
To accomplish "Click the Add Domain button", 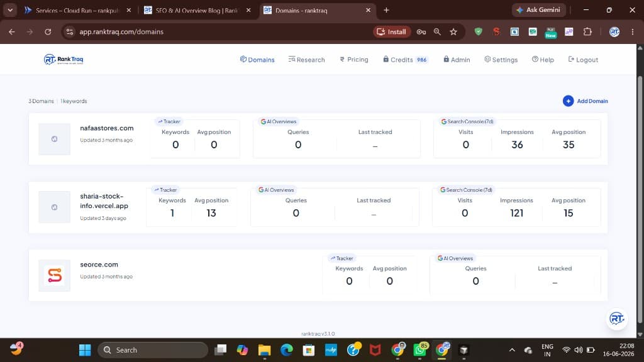I will click(x=586, y=101).
